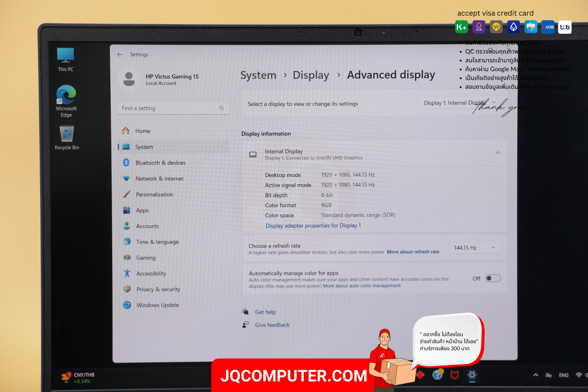Click the Time & language globe icon

[127, 242]
